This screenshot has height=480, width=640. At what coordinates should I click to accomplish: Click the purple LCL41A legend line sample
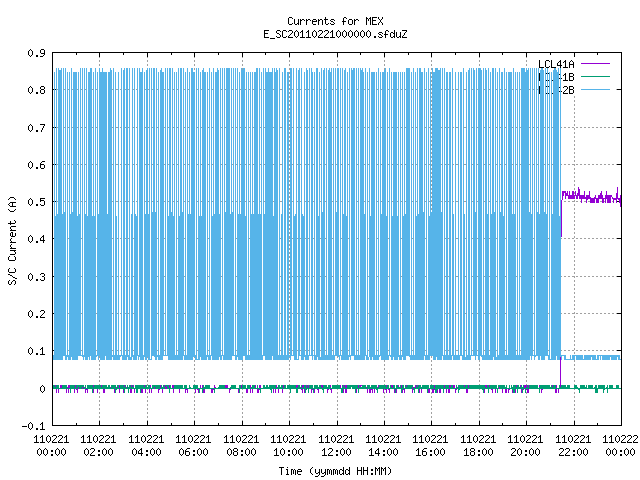[595, 64]
